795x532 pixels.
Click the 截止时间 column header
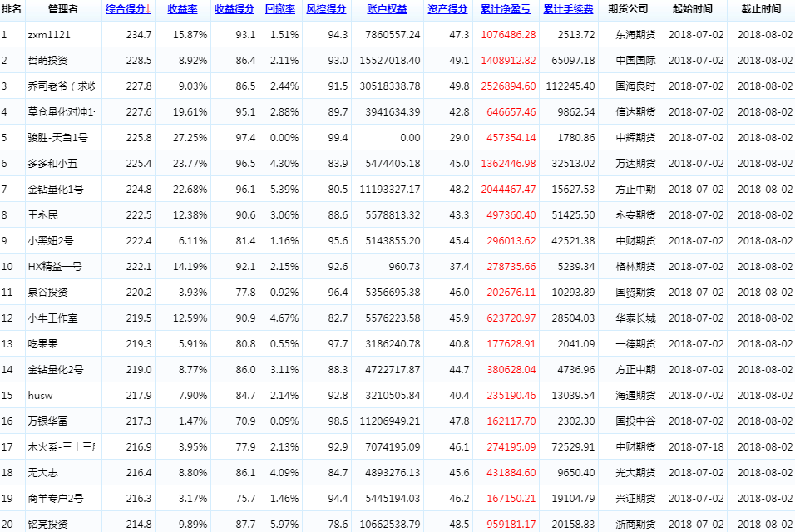pos(761,9)
